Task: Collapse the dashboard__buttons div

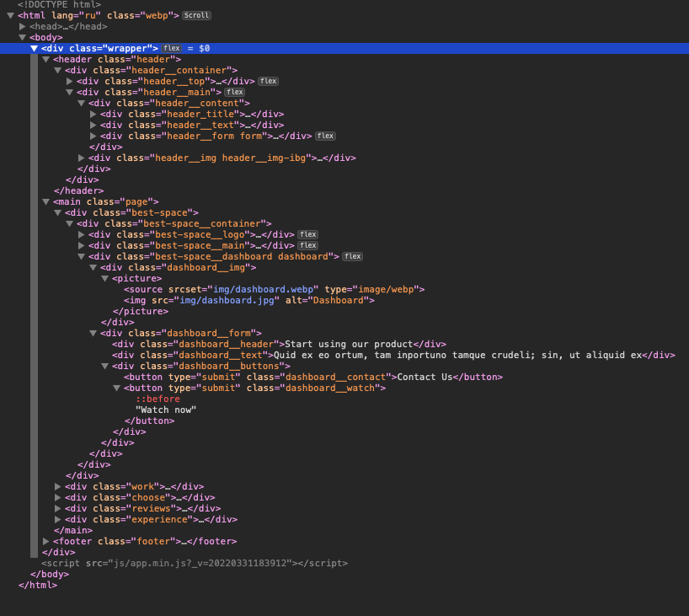Action: (x=105, y=367)
